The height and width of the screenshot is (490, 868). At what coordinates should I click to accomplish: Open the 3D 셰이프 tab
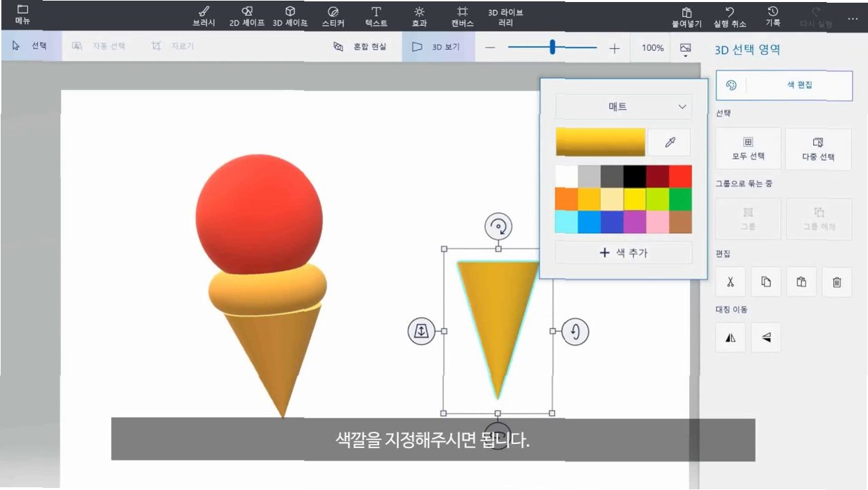tap(290, 17)
